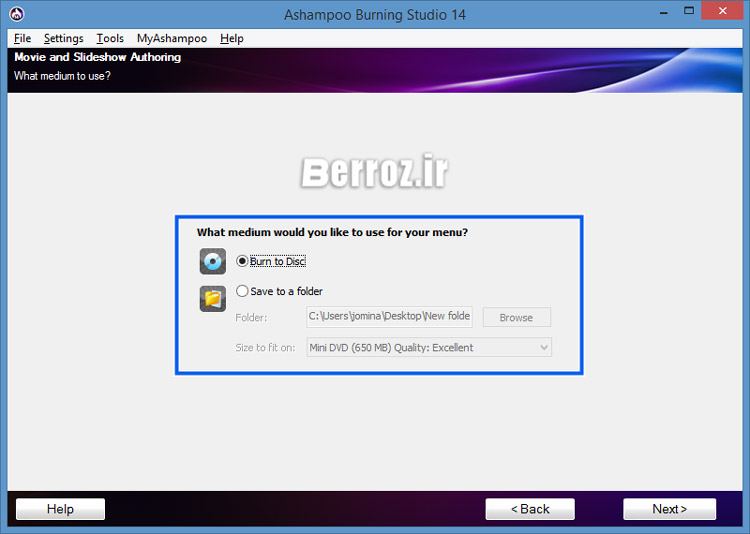Viewport: 750px width, 534px height.
Task: Proceed with the Next > button
Action: 670,509
